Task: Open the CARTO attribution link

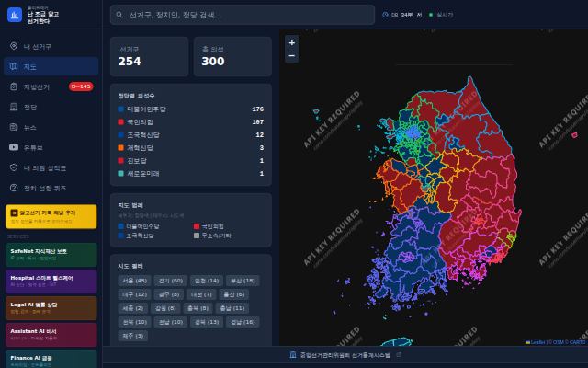Action: [576, 342]
